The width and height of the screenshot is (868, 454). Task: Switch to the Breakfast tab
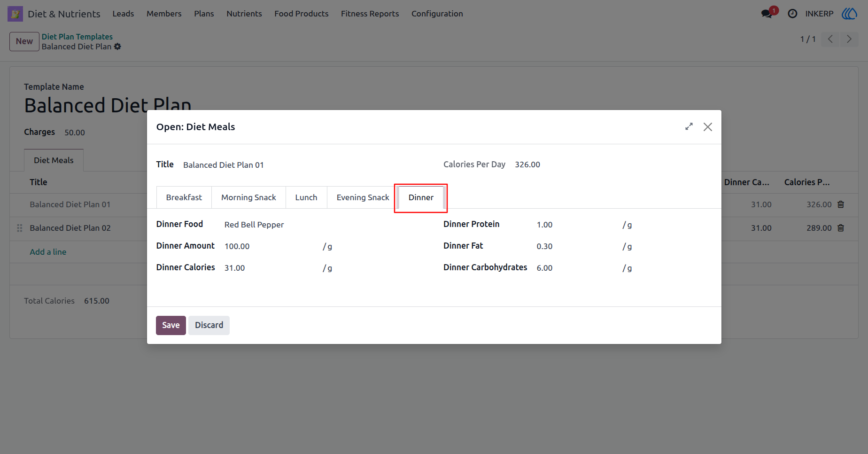[x=184, y=197]
